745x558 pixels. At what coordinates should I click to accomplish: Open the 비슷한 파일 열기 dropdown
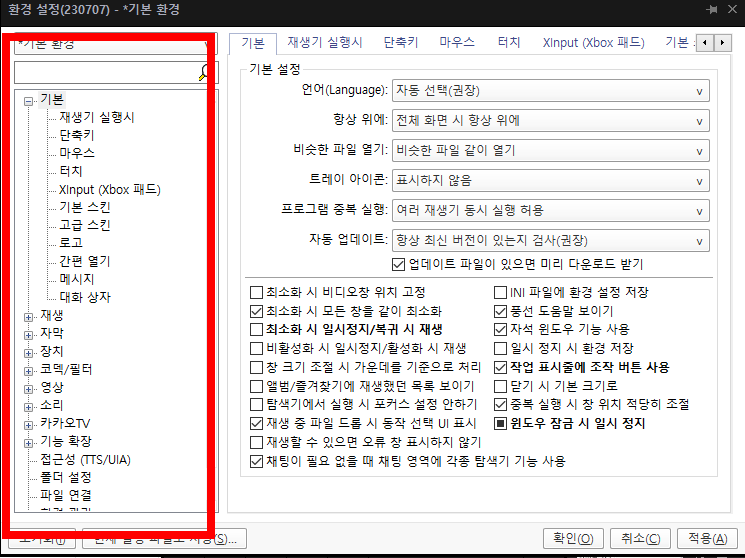[x=551, y=151]
